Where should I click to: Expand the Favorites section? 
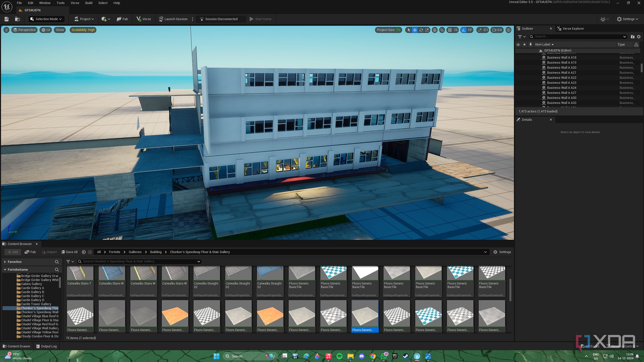[x=5, y=262]
